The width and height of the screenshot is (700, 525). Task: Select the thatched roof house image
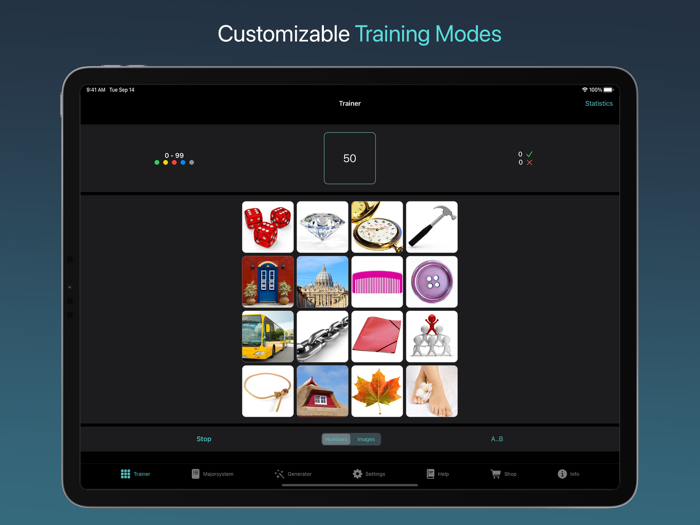coord(322,391)
